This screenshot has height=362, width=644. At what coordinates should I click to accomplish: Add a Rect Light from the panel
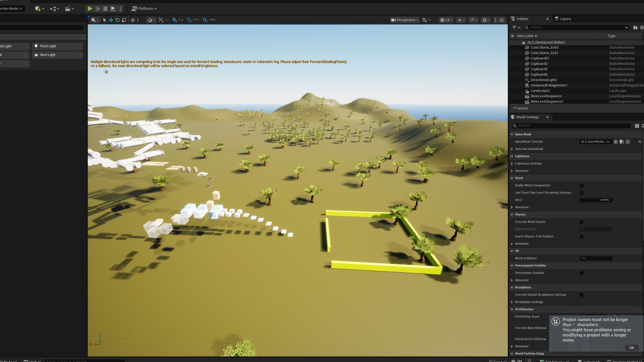[x=57, y=55]
